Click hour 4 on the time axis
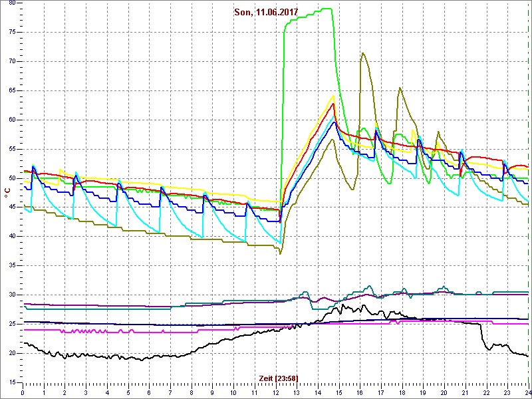 (x=107, y=393)
